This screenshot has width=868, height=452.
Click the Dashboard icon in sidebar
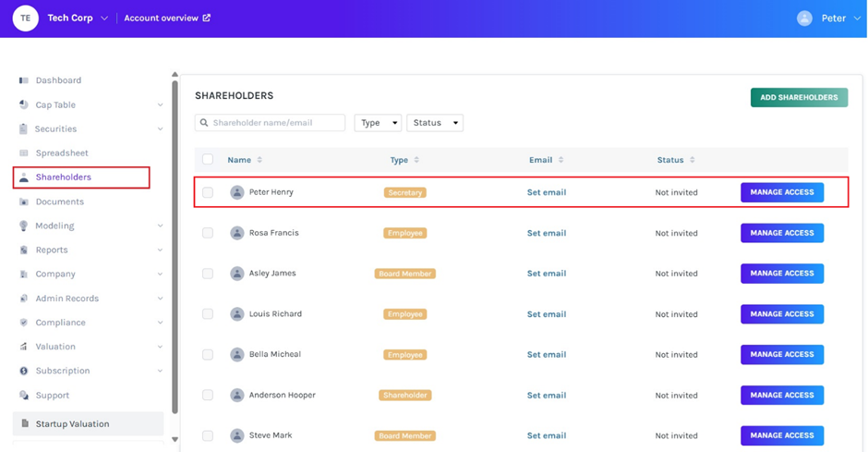[x=24, y=80]
